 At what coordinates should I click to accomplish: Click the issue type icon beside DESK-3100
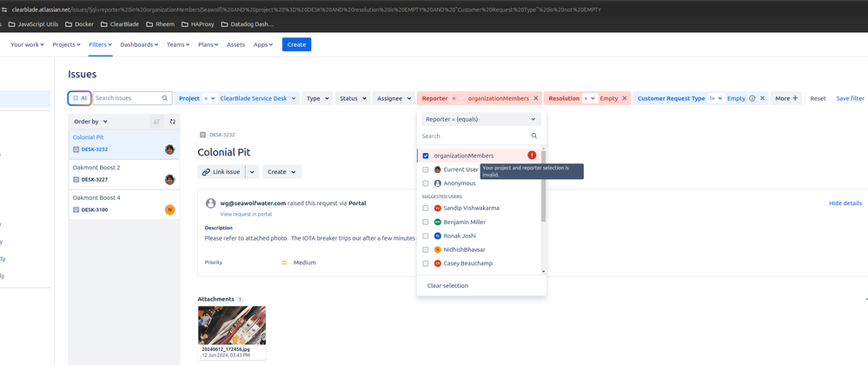(x=76, y=210)
